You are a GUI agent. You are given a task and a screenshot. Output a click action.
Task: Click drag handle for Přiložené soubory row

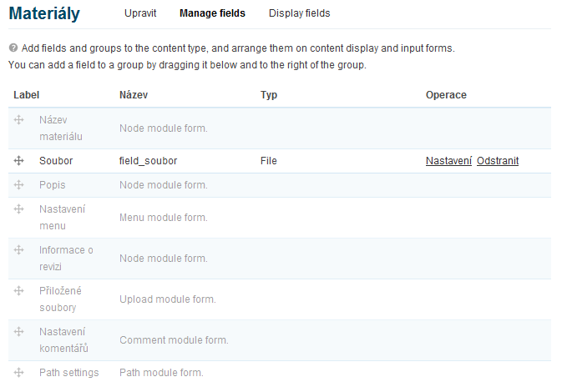[x=18, y=291]
